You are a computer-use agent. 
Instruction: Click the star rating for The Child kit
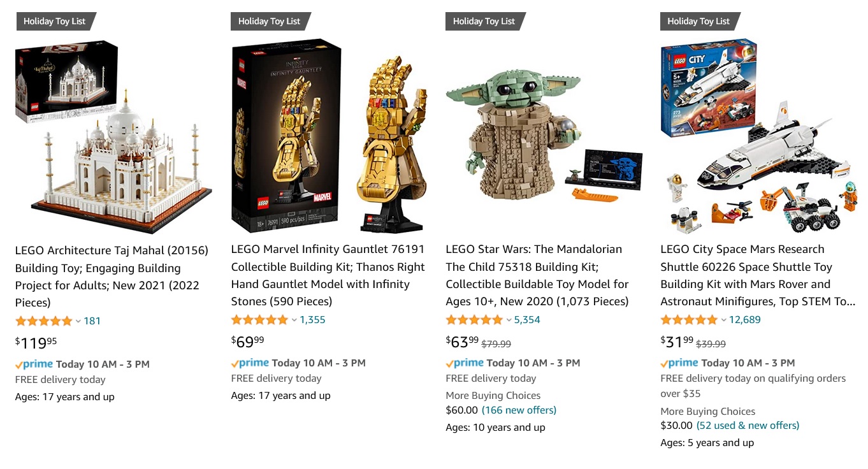point(474,320)
